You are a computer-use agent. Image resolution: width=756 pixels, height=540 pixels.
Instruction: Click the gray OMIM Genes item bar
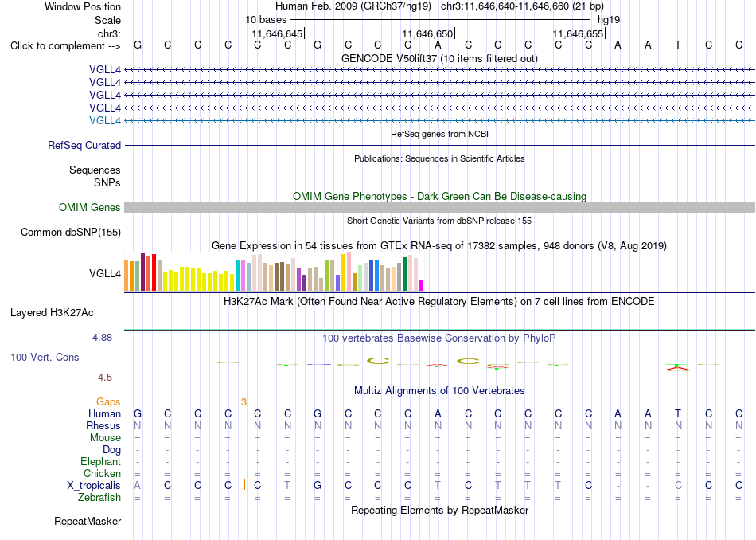point(439,208)
